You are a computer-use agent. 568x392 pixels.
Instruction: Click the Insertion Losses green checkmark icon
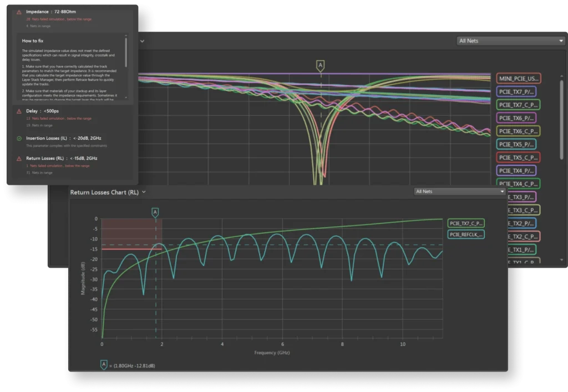(x=19, y=138)
